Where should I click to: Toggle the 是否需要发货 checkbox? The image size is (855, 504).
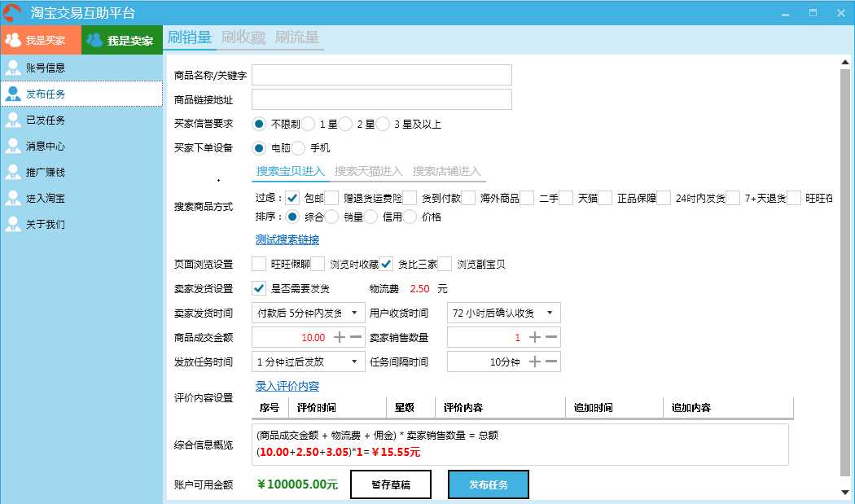tap(259, 288)
